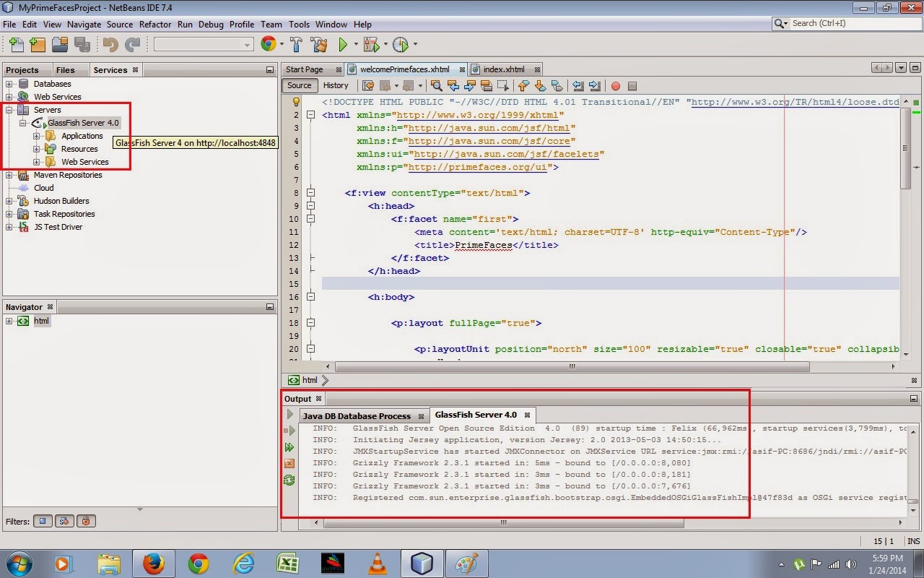Stop macro recording square icon
Viewport: 924px width, 578px height.
point(632,86)
